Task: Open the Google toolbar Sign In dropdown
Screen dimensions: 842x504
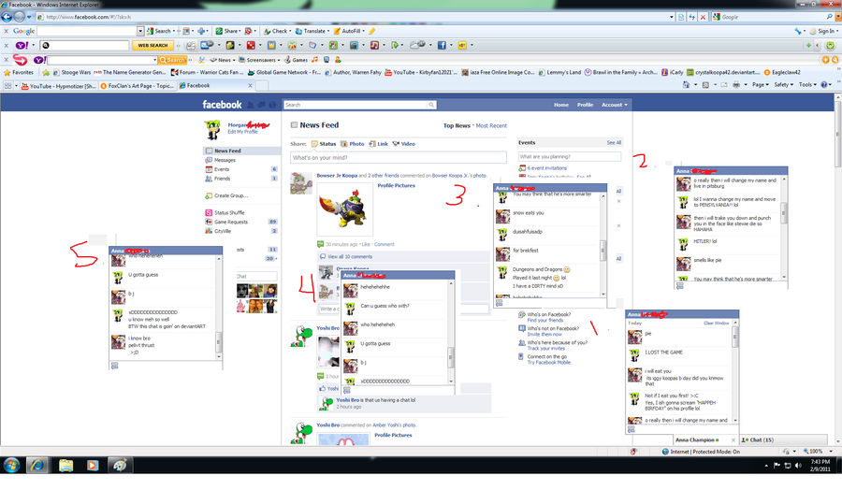Action: point(826,31)
